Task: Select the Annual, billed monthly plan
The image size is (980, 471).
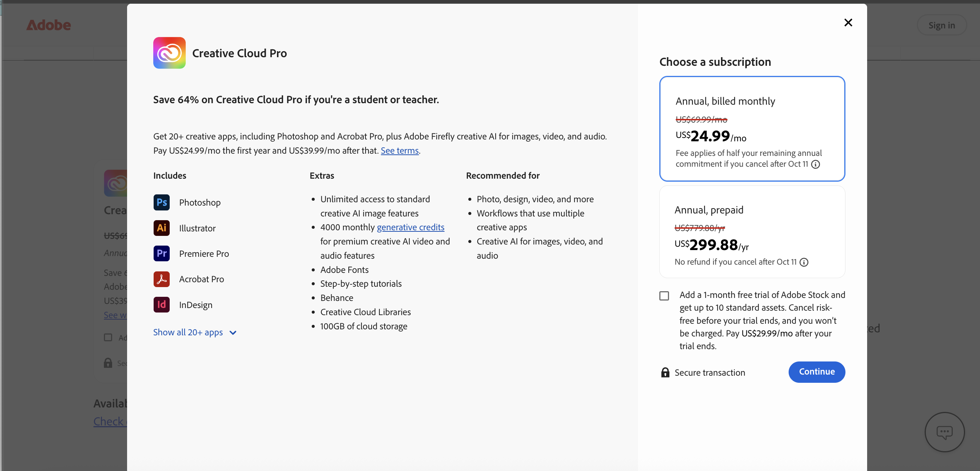Action: point(752,129)
